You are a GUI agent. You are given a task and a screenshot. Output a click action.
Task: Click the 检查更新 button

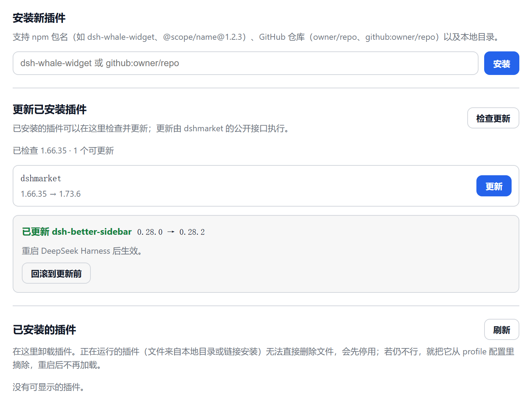[493, 118]
